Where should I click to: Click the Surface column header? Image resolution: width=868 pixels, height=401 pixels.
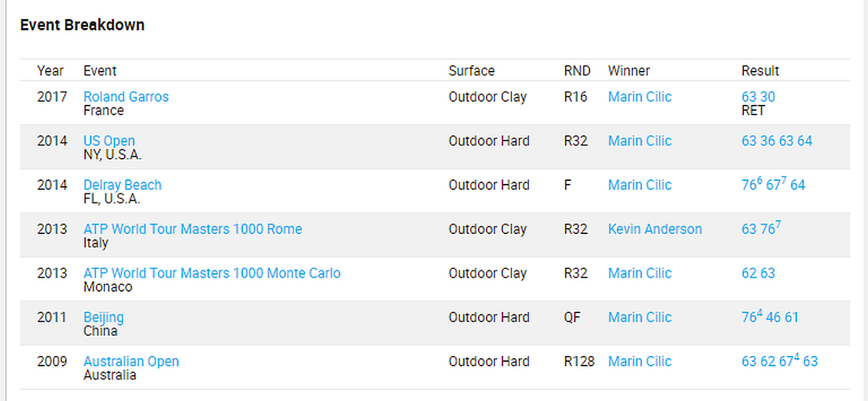[x=471, y=71]
